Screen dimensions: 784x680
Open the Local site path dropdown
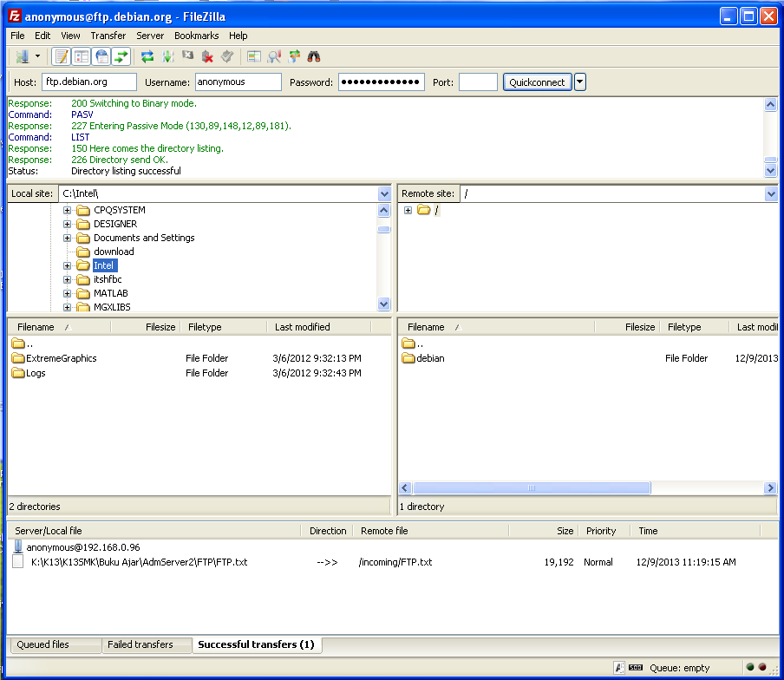(x=384, y=193)
